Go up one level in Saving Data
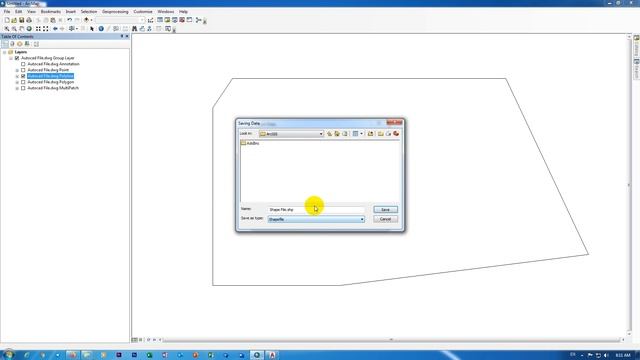Viewport: 640px width, 360px height. pyautogui.click(x=329, y=133)
